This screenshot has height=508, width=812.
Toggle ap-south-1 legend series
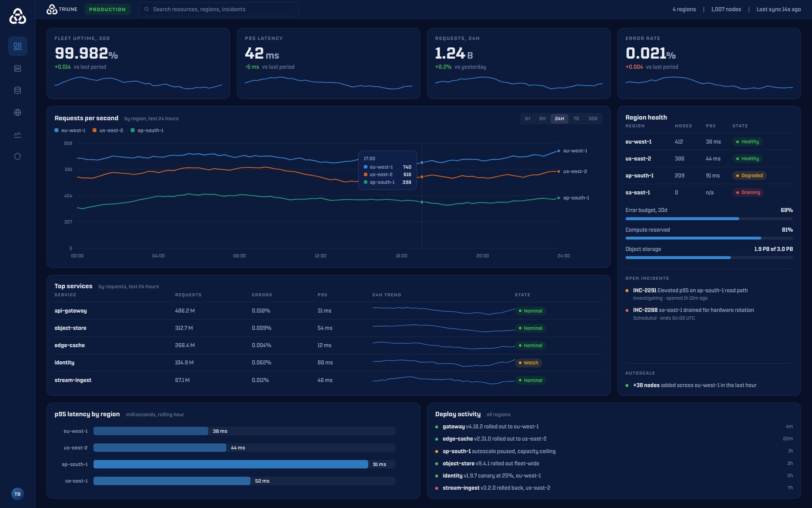147,130
